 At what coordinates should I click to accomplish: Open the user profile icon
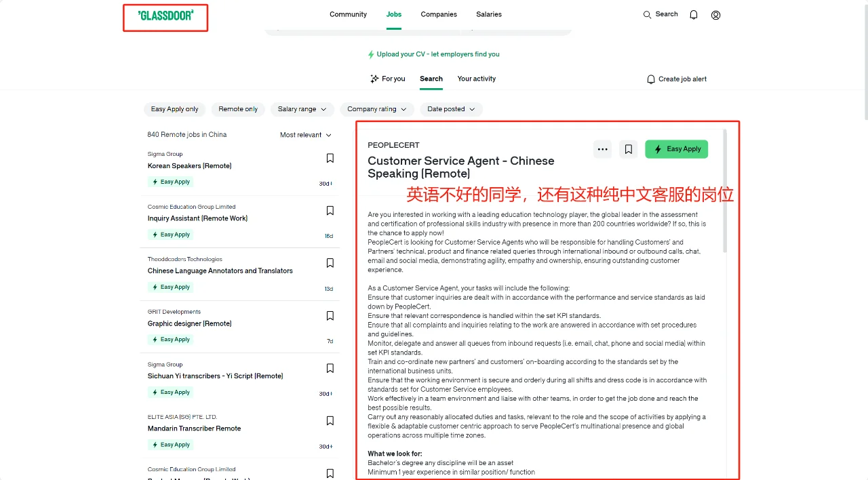[x=715, y=15]
